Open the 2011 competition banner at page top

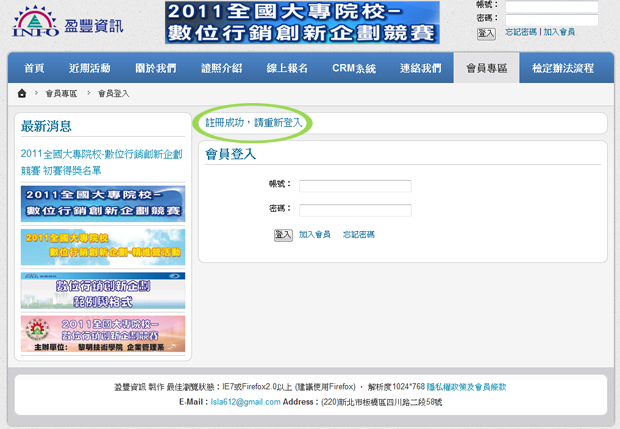pos(302,22)
